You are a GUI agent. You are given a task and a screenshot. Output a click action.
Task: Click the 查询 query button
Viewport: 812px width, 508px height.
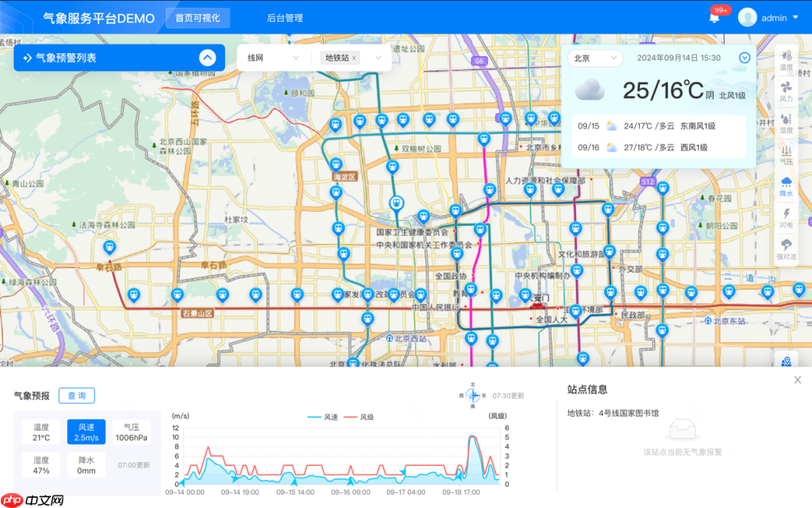point(77,395)
